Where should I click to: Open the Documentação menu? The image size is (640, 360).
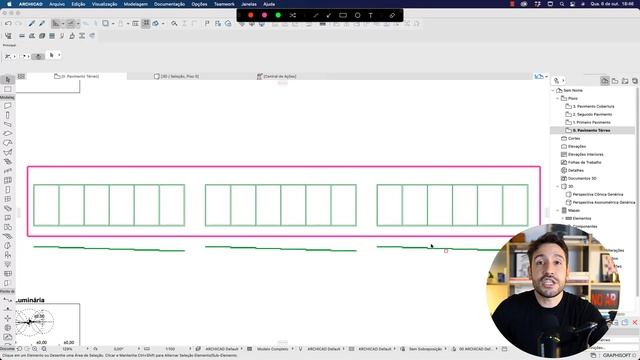click(169, 4)
